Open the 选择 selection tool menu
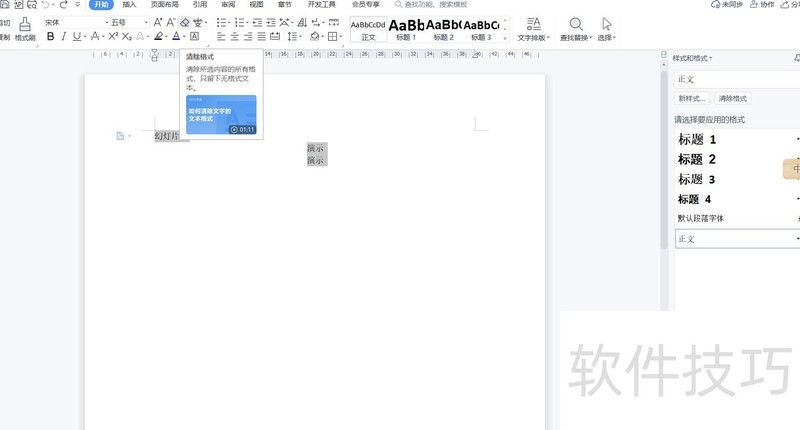 pyautogui.click(x=606, y=30)
